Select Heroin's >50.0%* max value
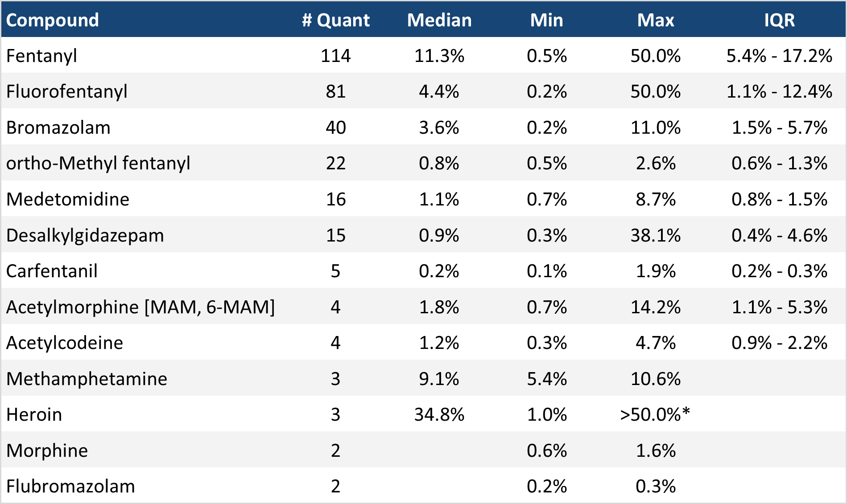847x504 pixels. point(655,414)
